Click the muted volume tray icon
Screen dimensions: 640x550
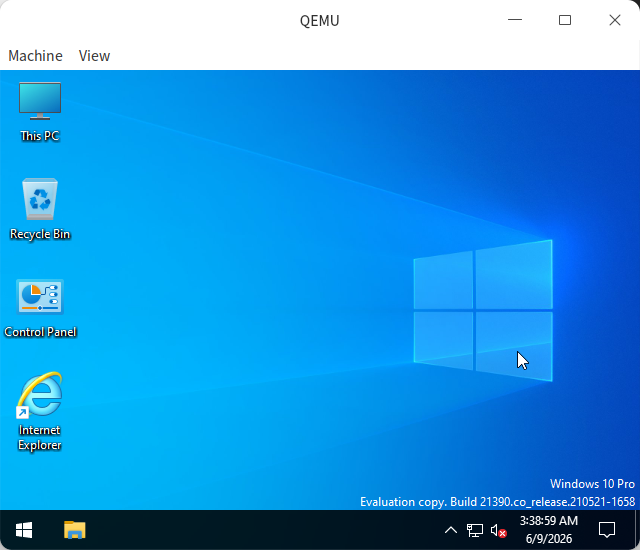tap(498, 531)
